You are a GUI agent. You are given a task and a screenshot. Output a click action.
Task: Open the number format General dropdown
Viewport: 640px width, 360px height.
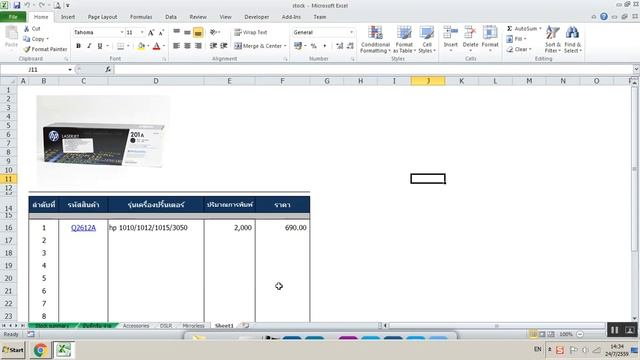tap(351, 32)
